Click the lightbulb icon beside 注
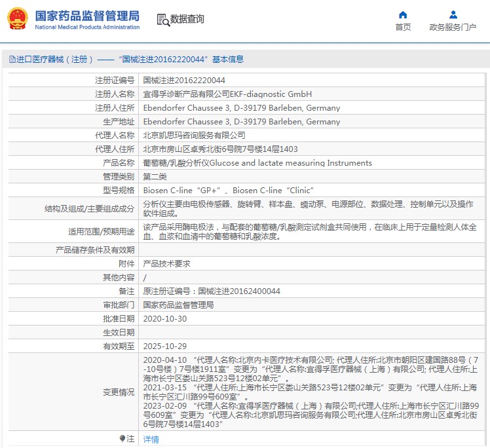Viewport: 490px width, 448px height. click(x=122, y=438)
